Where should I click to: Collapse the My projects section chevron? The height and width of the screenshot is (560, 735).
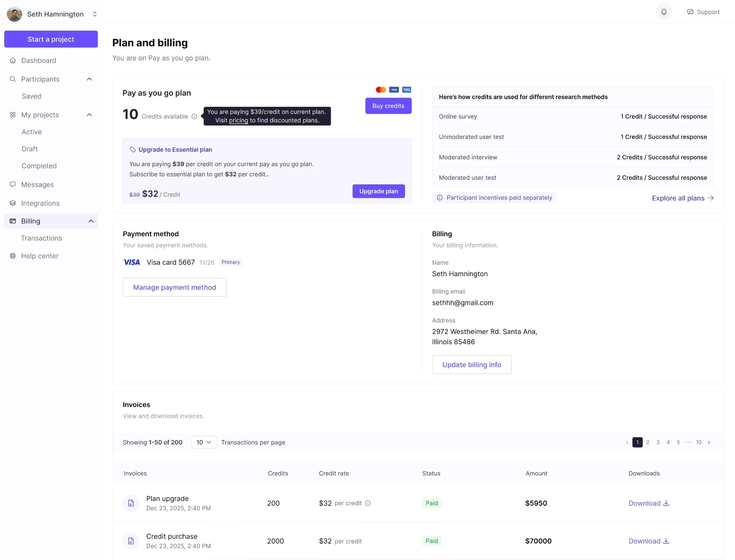[90, 115]
